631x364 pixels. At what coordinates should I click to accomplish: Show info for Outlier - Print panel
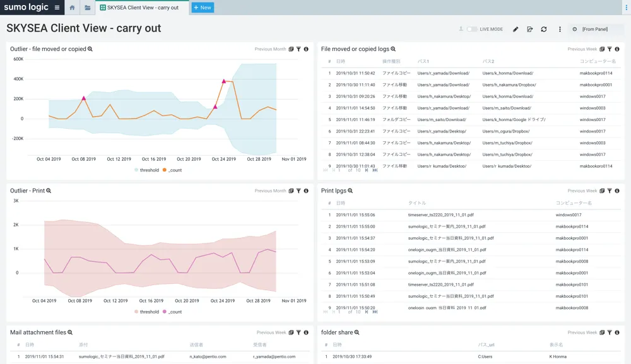coord(306,191)
